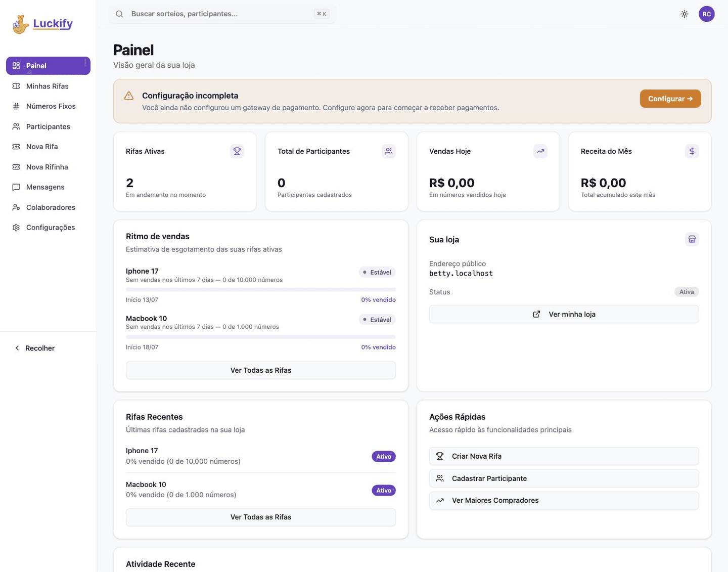728x572 pixels.
Task: Click the trophy icon in Criar Nova Rifa
Action: (440, 456)
